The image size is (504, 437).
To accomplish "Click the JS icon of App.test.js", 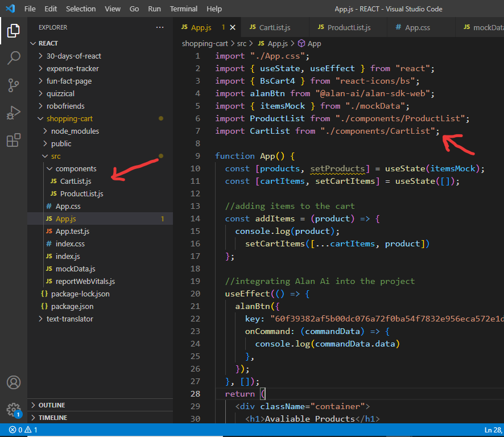I will coord(49,231).
